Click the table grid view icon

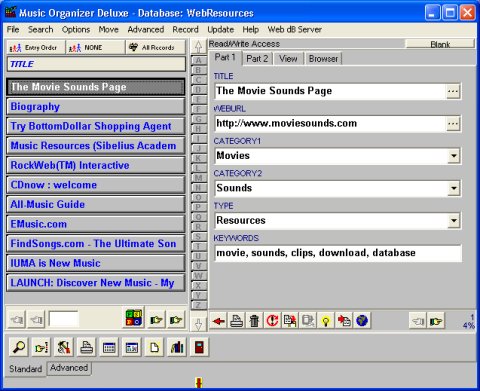pyautogui.click(x=109, y=347)
